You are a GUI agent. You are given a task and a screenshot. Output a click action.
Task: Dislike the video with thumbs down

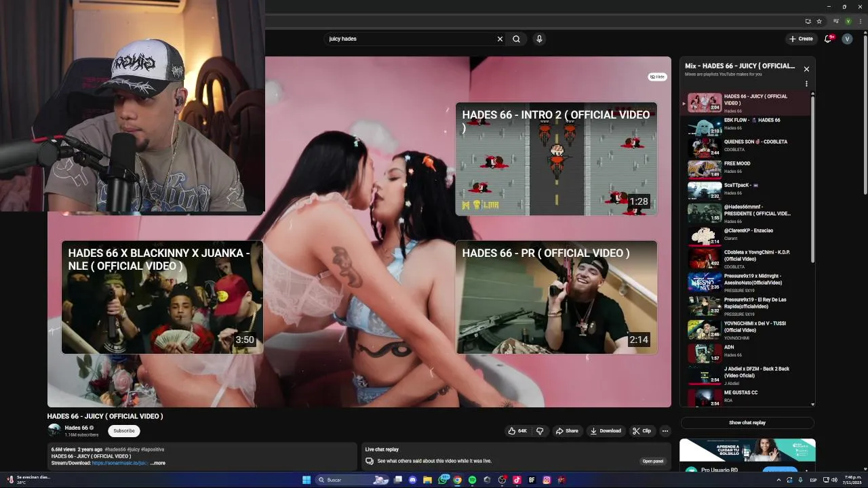[540, 430]
